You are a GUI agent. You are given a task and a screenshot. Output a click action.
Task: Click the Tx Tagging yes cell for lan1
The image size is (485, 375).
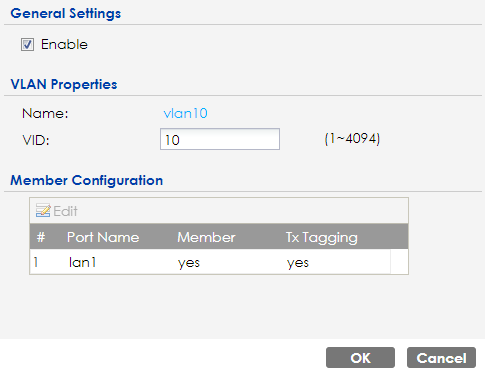tap(298, 263)
